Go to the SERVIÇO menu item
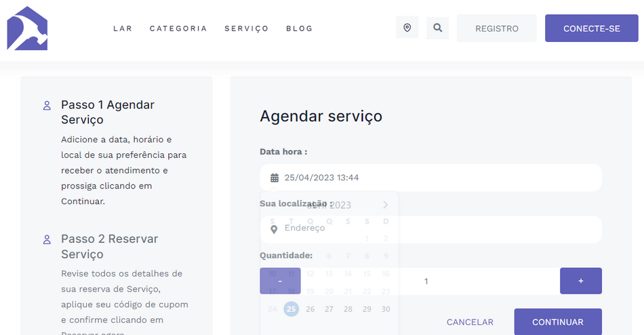644x335 pixels. [247, 28]
